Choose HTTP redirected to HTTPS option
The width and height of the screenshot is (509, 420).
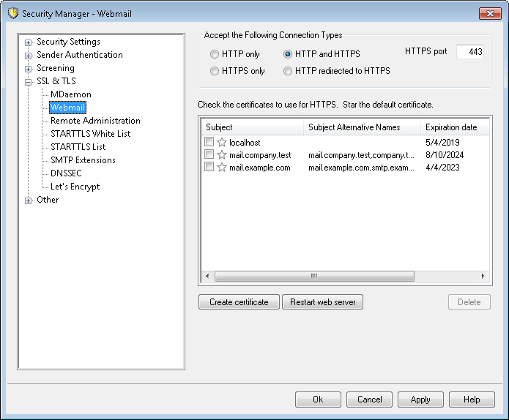(288, 72)
